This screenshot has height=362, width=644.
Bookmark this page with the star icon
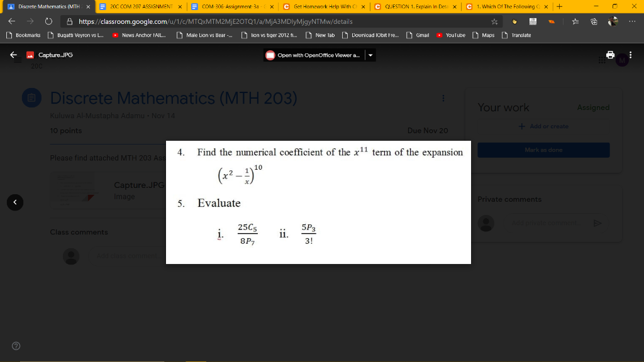(494, 20)
